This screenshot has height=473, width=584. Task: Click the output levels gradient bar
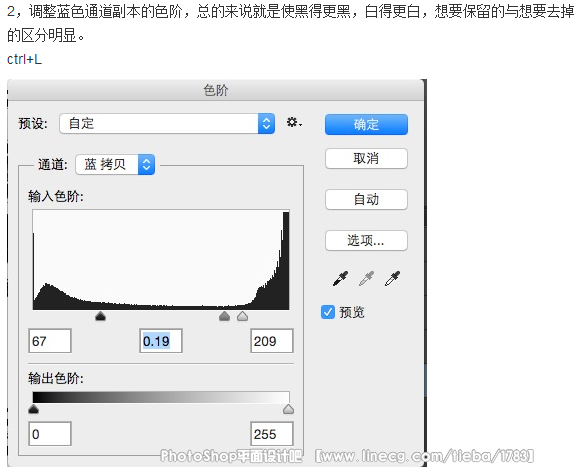pos(161,397)
